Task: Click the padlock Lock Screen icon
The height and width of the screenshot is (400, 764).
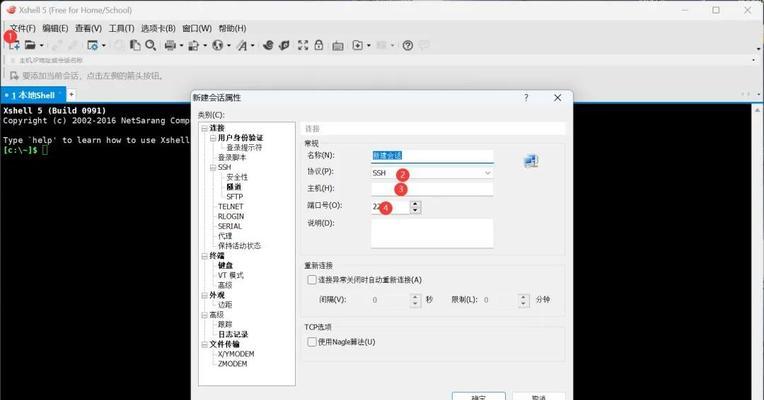Action: (319, 45)
